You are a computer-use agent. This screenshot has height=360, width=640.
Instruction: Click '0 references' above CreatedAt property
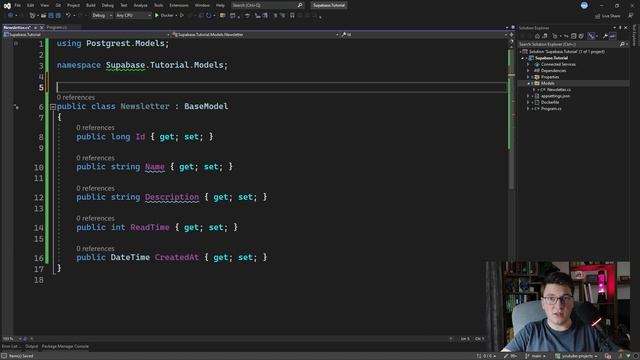coord(95,249)
